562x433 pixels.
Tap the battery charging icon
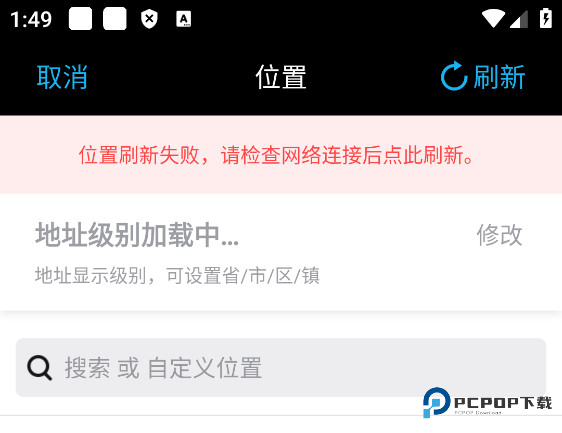coord(546,18)
